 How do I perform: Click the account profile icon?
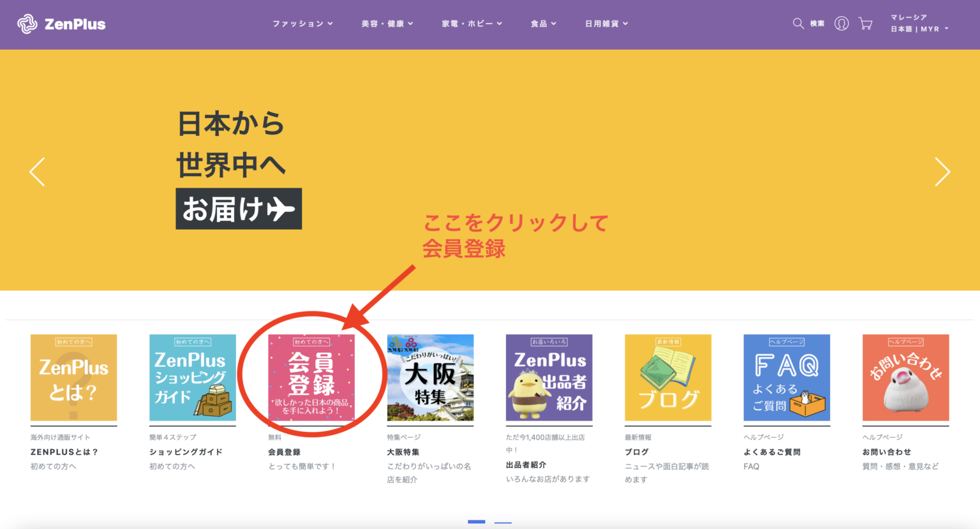842,24
